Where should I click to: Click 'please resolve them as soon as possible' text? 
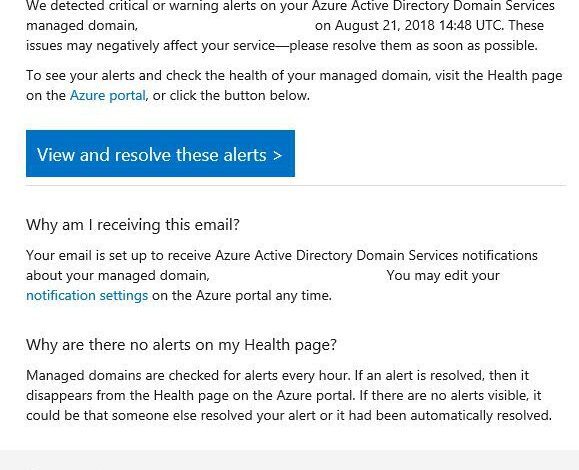point(413,46)
